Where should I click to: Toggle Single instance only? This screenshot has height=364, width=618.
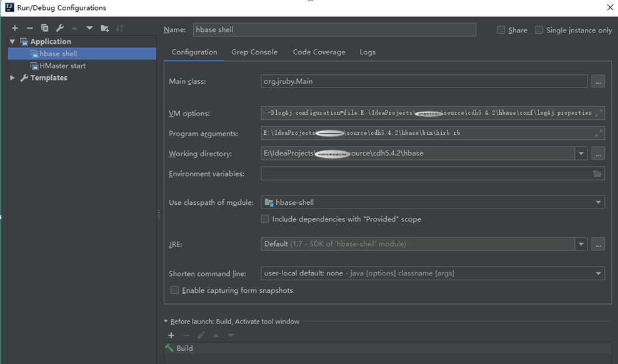pos(539,30)
